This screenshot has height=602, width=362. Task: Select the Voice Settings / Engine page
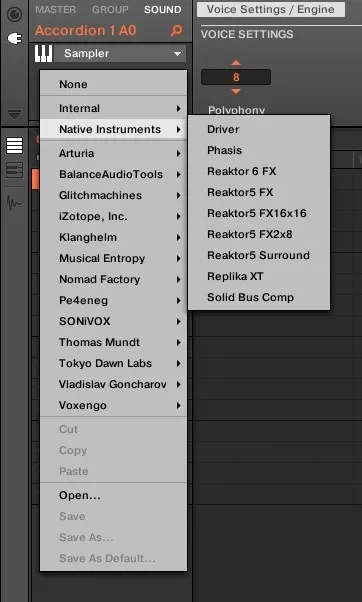[x=271, y=10]
